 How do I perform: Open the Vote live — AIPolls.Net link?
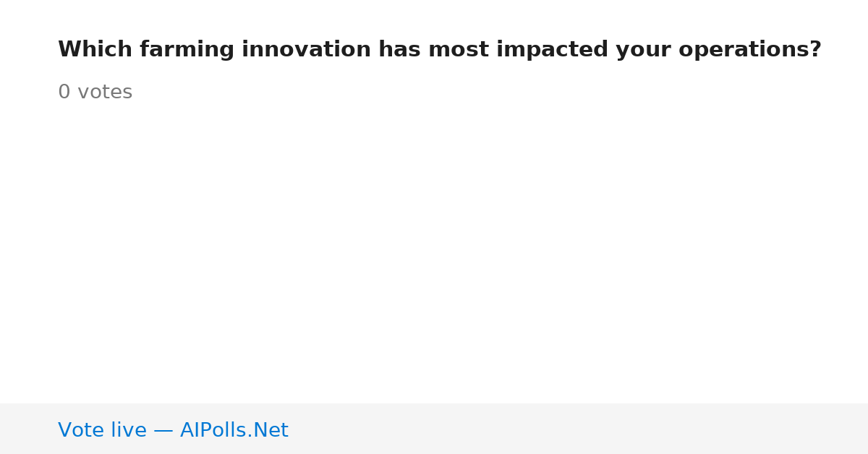(x=173, y=430)
